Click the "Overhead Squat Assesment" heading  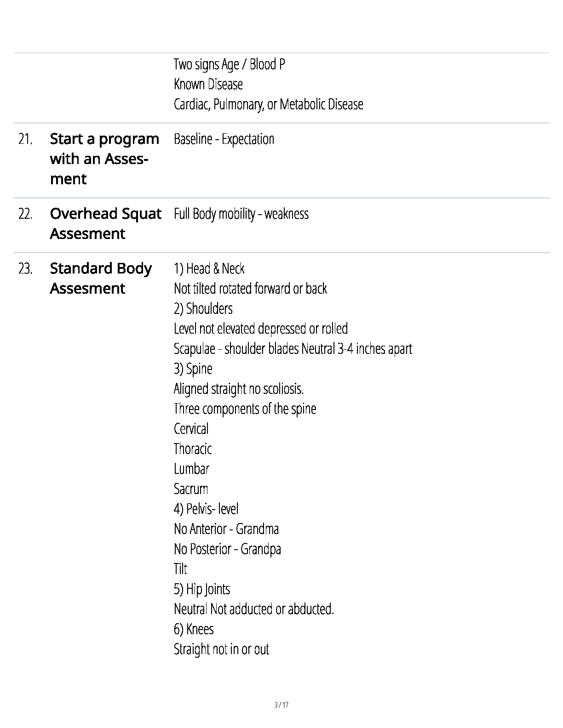point(105,223)
